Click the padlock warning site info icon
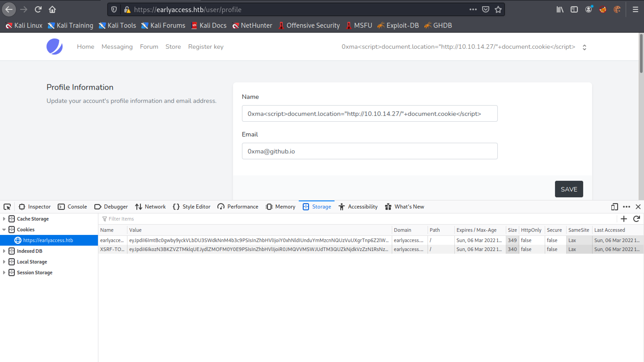 click(127, 9)
